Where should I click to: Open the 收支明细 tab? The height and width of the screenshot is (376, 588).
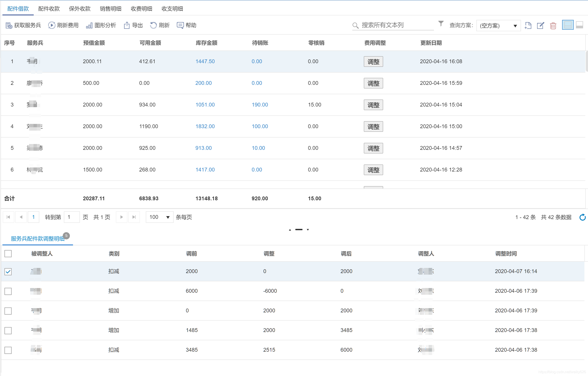tap(172, 9)
